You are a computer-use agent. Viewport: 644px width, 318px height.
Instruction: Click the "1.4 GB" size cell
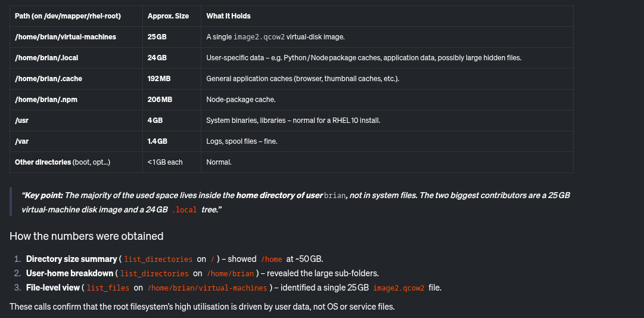(157, 141)
